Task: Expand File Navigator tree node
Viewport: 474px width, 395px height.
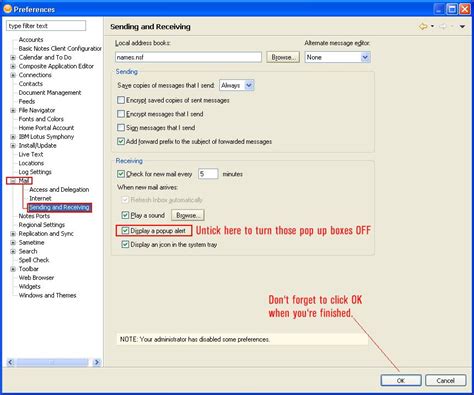Action: (13, 110)
